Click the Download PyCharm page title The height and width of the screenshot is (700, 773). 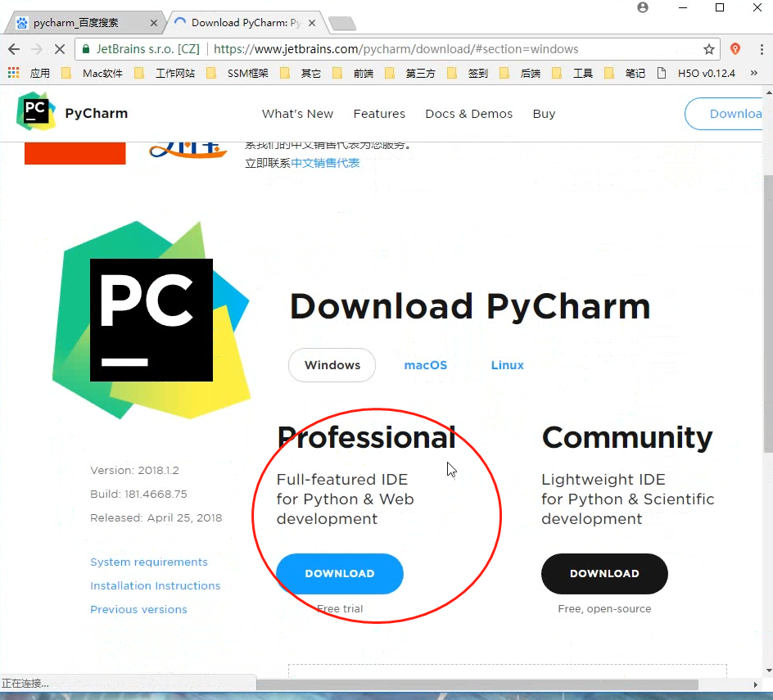coord(470,307)
